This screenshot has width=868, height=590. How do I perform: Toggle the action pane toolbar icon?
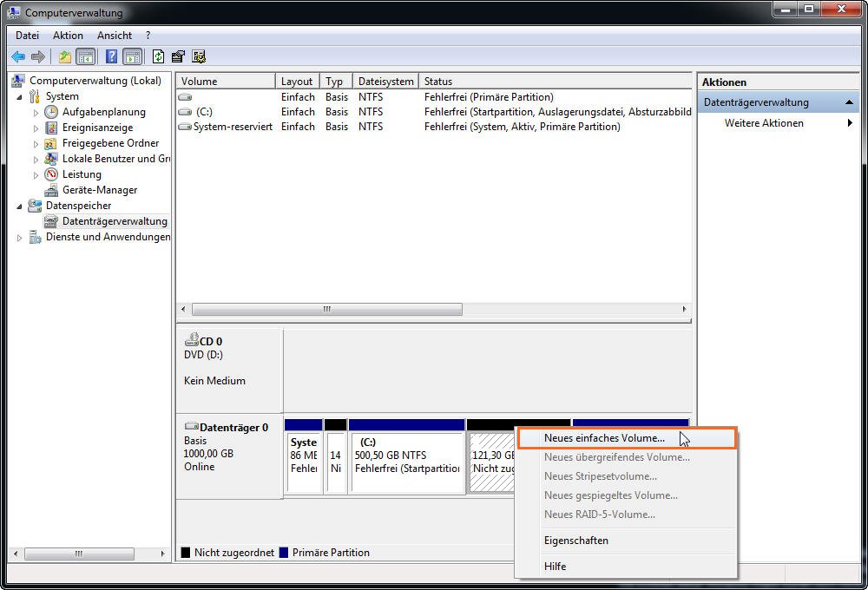click(132, 56)
